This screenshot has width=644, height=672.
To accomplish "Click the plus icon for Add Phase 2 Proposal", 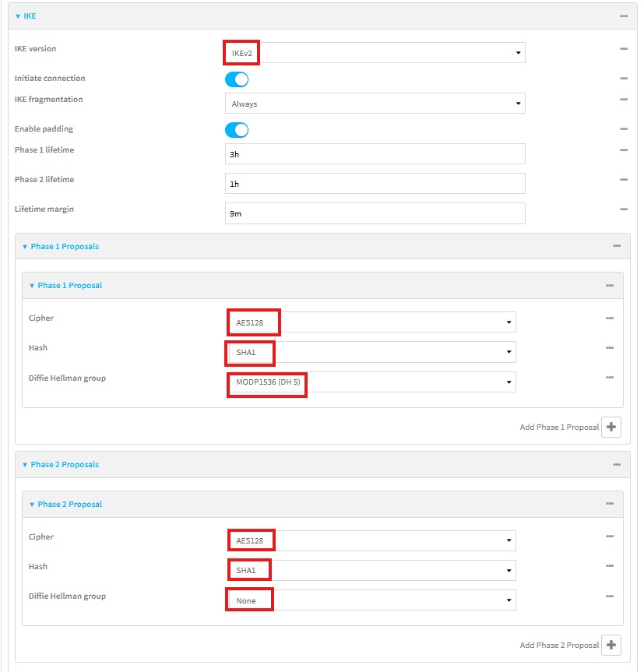I will pos(611,645).
